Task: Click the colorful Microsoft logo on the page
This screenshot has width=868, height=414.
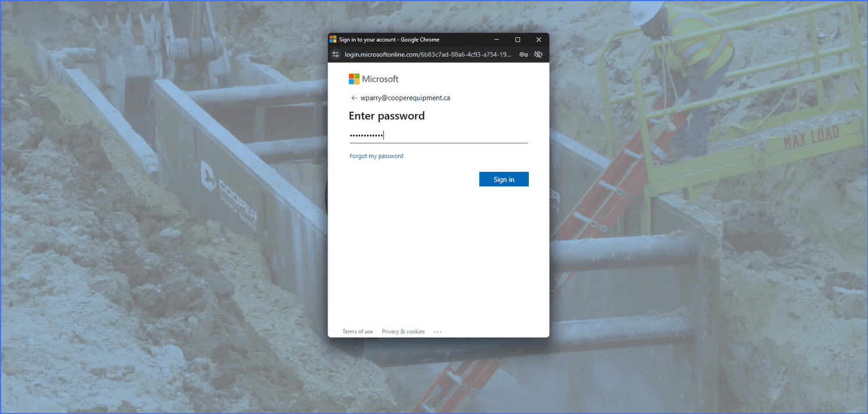Action: point(354,79)
